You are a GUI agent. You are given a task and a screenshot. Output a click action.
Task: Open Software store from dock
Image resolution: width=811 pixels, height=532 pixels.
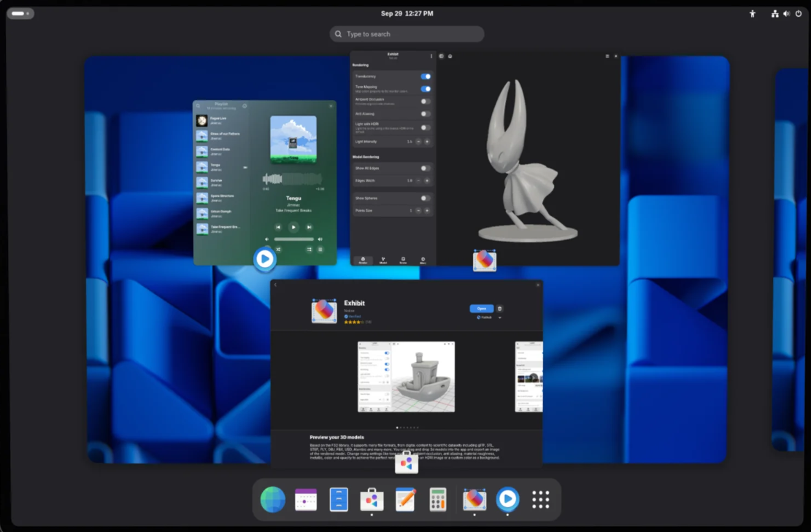[372, 499]
